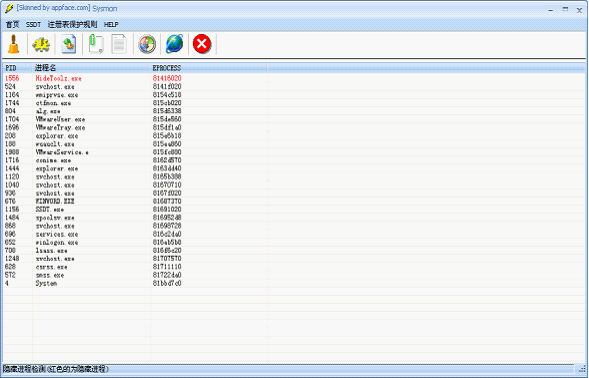Click PID value 1556 in red
This screenshot has height=378, width=589.
(12, 78)
